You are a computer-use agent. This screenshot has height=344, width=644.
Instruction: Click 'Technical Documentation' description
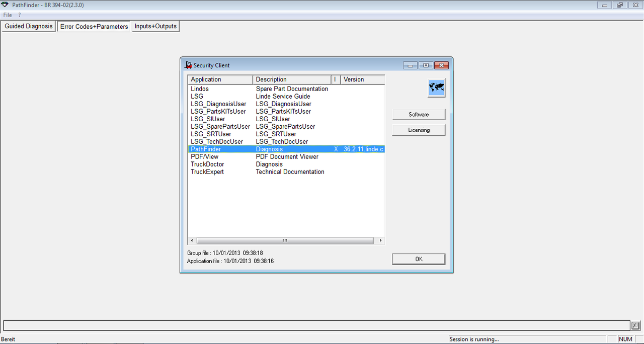[290, 171]
